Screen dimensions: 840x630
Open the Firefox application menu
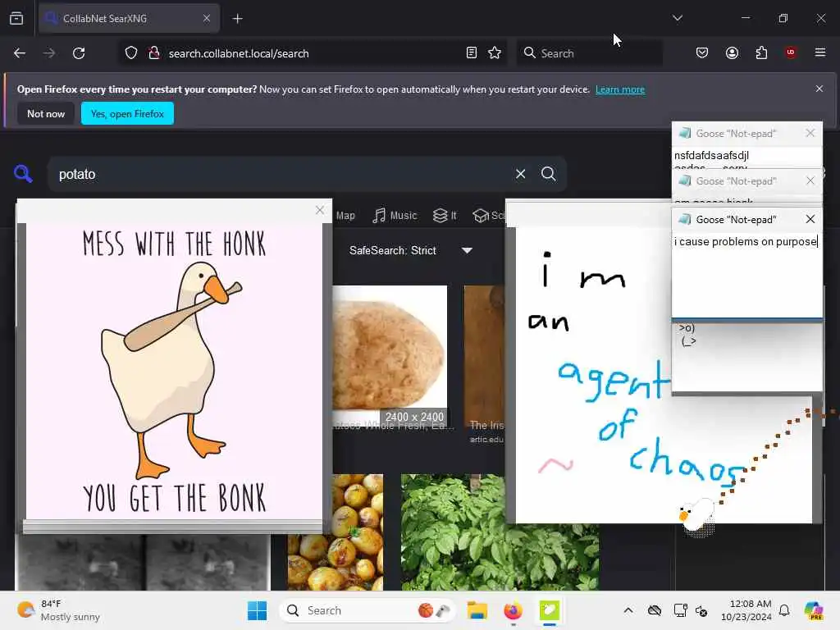point(820,53)
